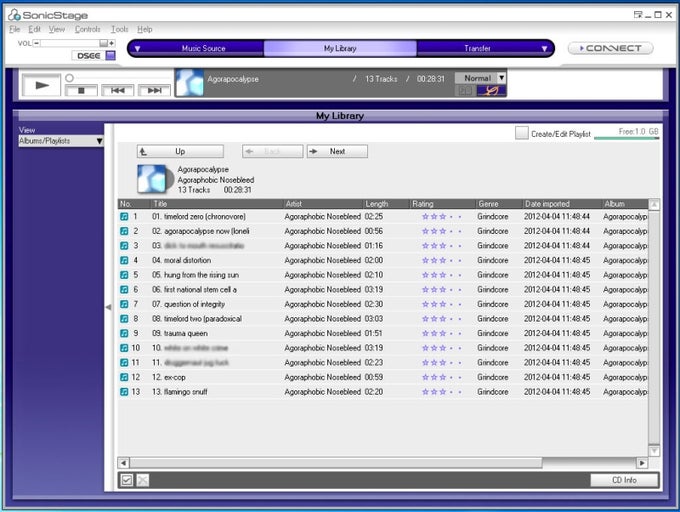680x512 pixels.
Task: Click music note icon of track 9
Action: pyautogui.click(x=124, y=333)
